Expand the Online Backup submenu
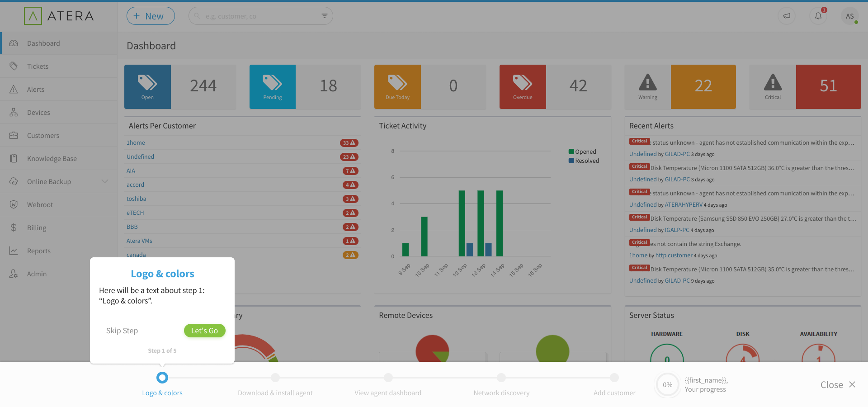Image resolution: width=868 pixels, height=407 pixels. (x=105, y=182)
